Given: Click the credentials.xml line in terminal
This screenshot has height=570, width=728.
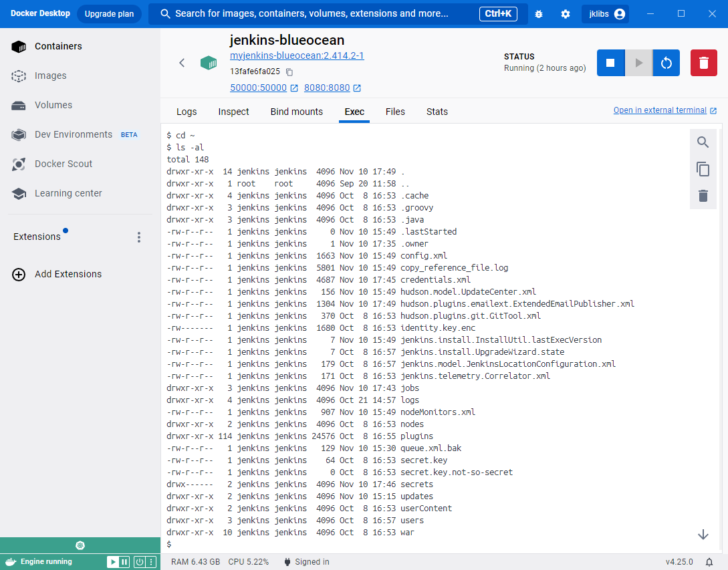Looking at the screenshot, I should tap(318, 280).
